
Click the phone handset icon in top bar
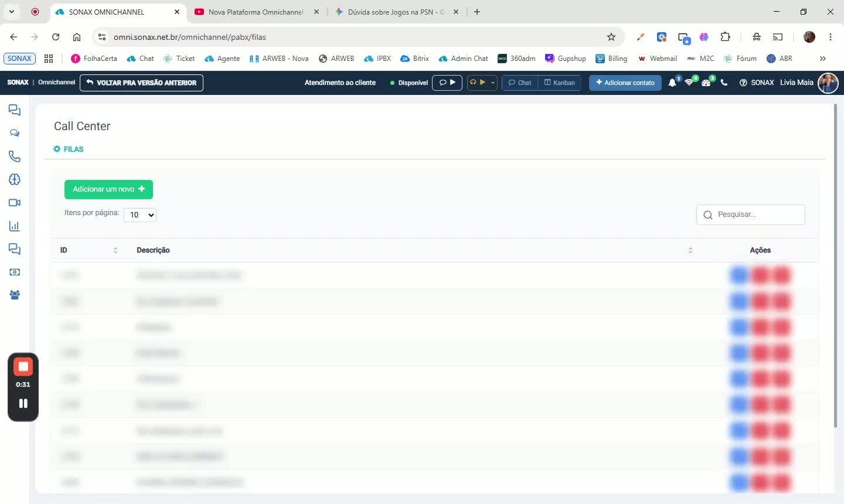click(x=724, y=83)
